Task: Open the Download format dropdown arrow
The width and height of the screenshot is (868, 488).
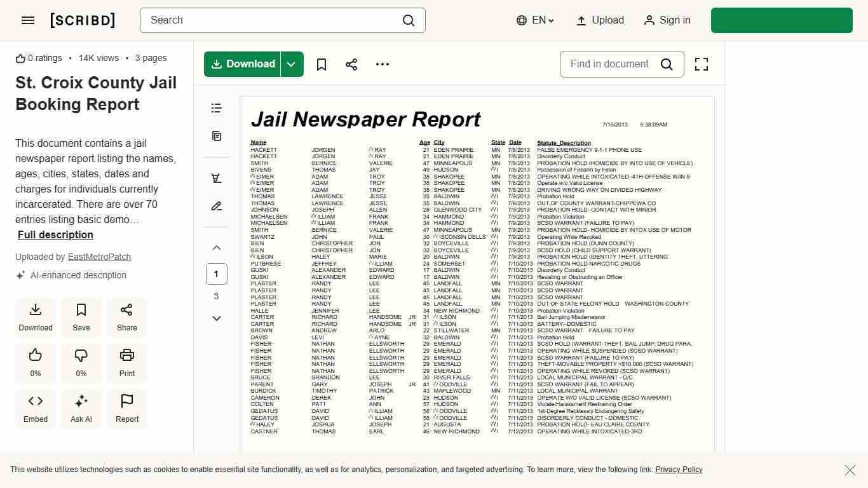Action: tap(291, 64)
